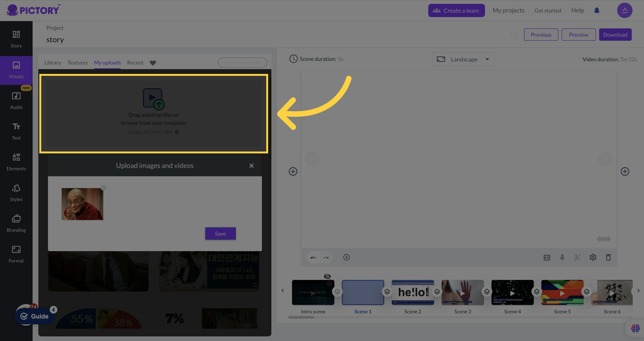Switch to the Textures tab

click(x=77, y=63)
